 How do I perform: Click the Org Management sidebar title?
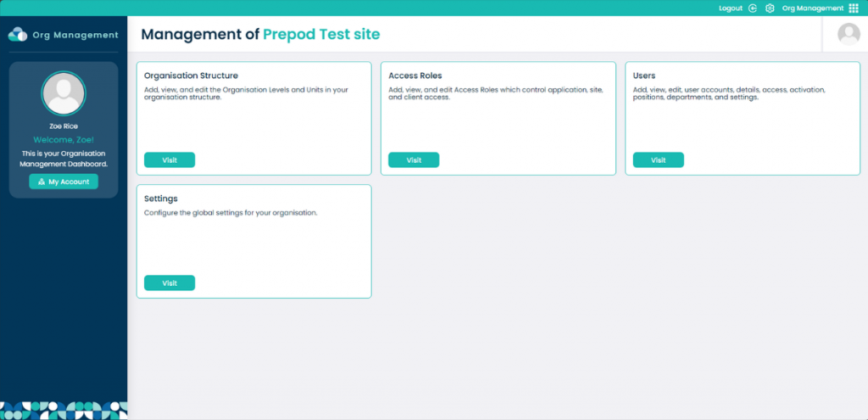point(75,35)
